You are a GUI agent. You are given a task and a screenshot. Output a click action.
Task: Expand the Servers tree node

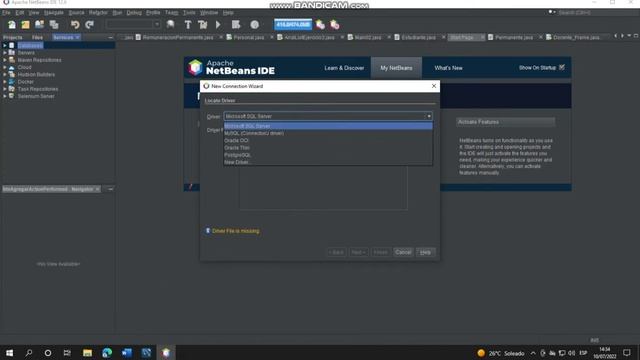pyautogui.click(x=4, y=53)
